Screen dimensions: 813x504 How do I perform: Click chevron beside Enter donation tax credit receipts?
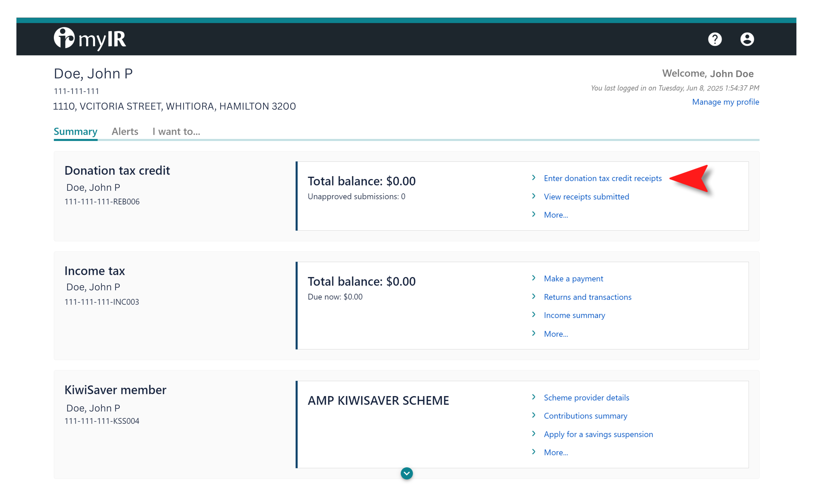(x=533, y=177)
